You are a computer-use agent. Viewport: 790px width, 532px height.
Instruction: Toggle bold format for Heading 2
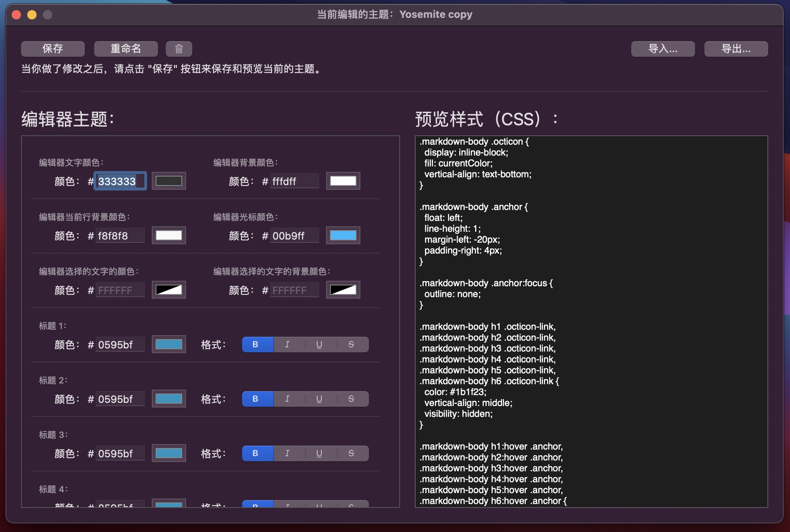pos(255,399)
